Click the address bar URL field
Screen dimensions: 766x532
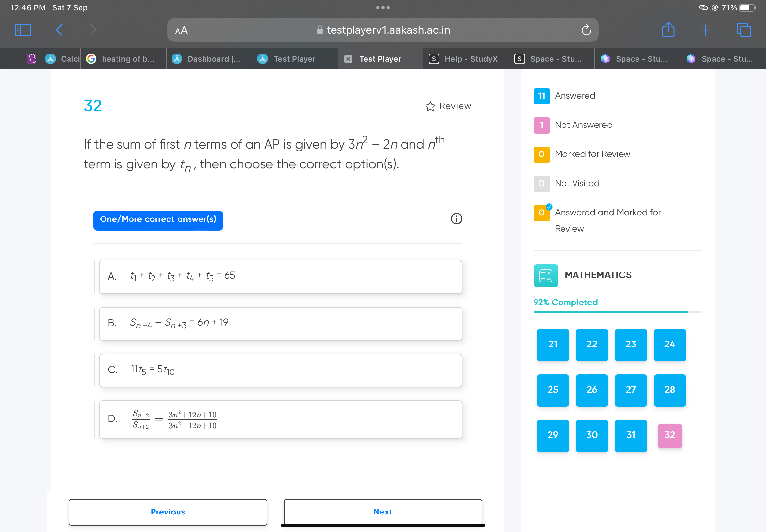point(383,30)
